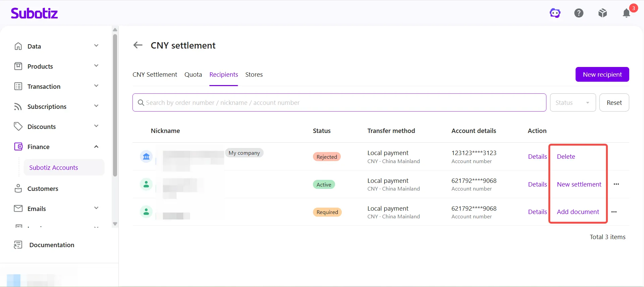
Task: Click the Products icon in sidebar
Action: [18, 66]
